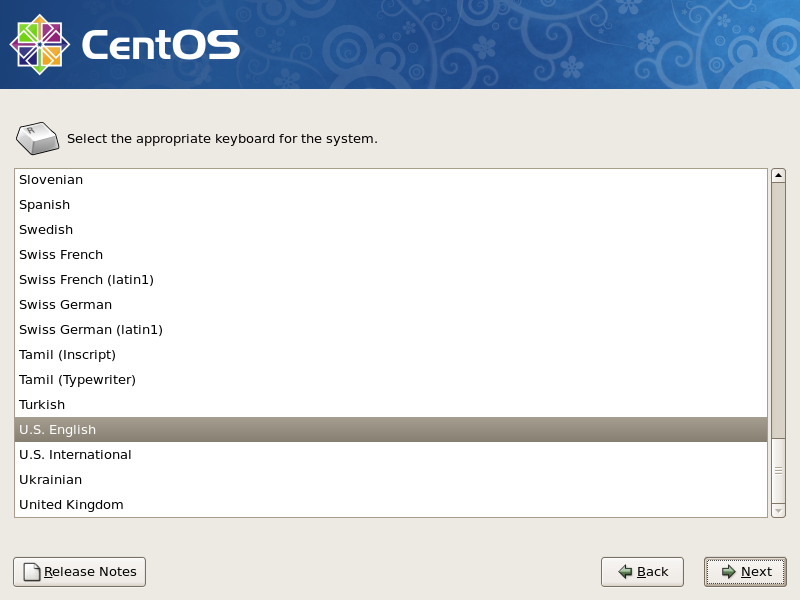The width and height of the screenshot is (800, 600).
Task: Pick Swiss French (latin1) keyboard
Action: click(86, 280)
